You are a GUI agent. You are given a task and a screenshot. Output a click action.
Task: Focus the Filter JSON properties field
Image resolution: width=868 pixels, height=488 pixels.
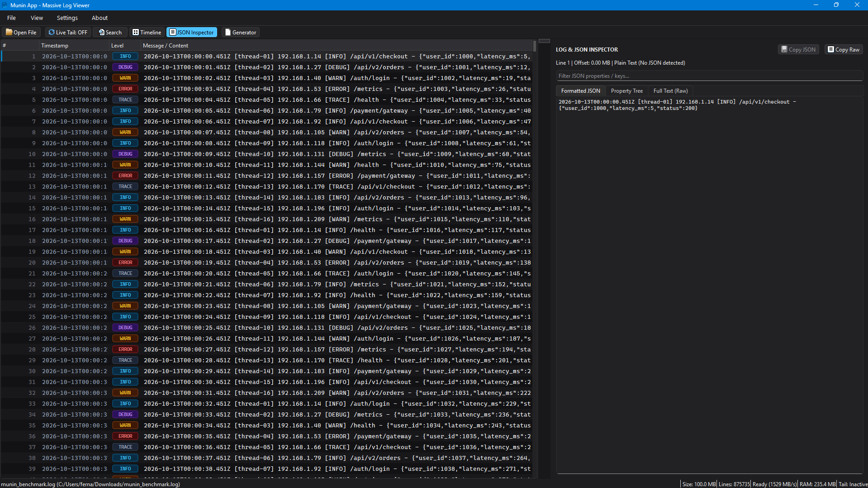tap(709, 76)
